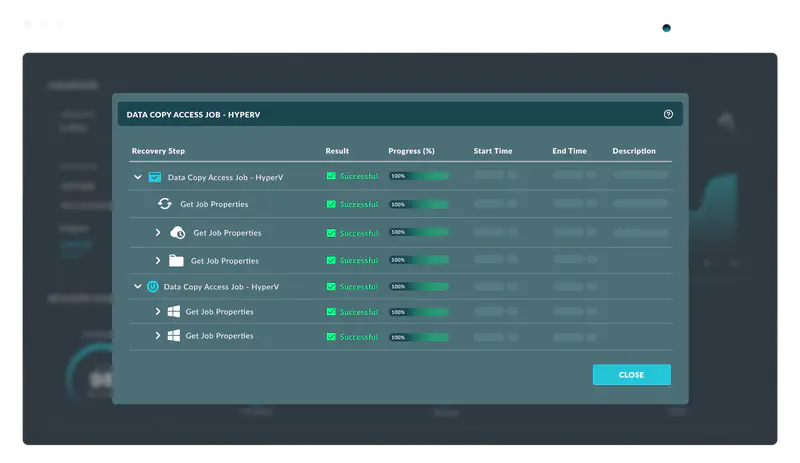Toggle Successful checkbox in the sync-icon row

(x=331, y=204)
